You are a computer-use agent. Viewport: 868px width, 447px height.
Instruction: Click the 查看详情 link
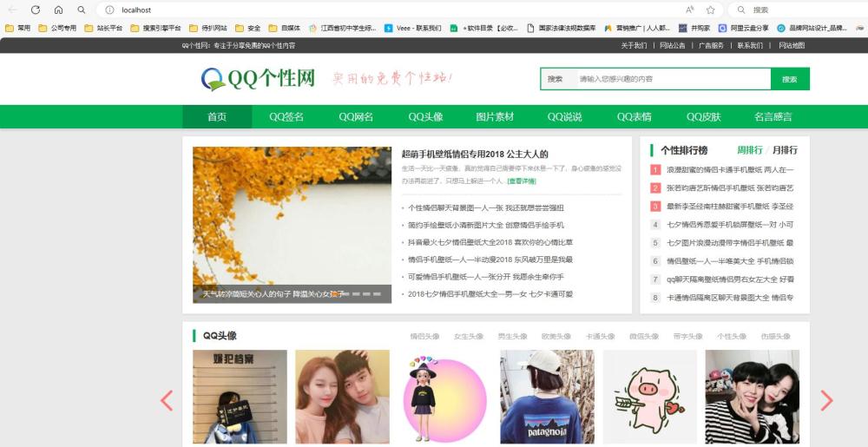522,181
